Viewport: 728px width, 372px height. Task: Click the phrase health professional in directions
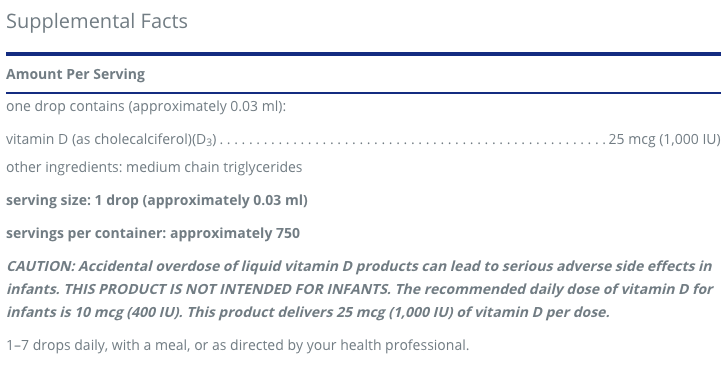pos(404,345)
